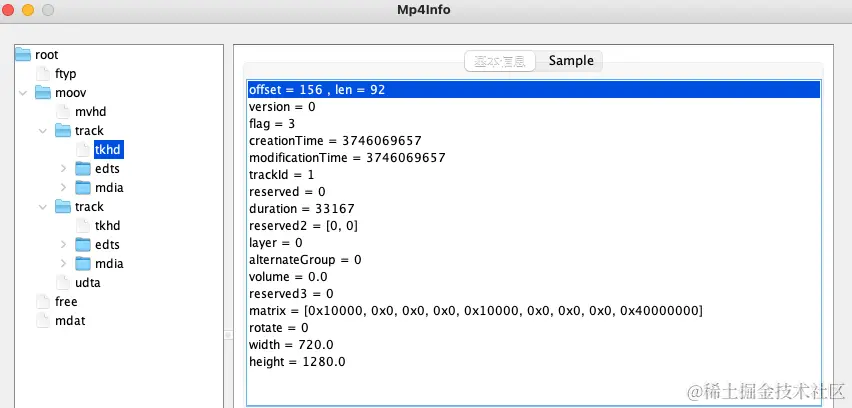This screenshot has width=852, height=408.
Task: Click the ftyp file icon
Action: tap(43, 73)
